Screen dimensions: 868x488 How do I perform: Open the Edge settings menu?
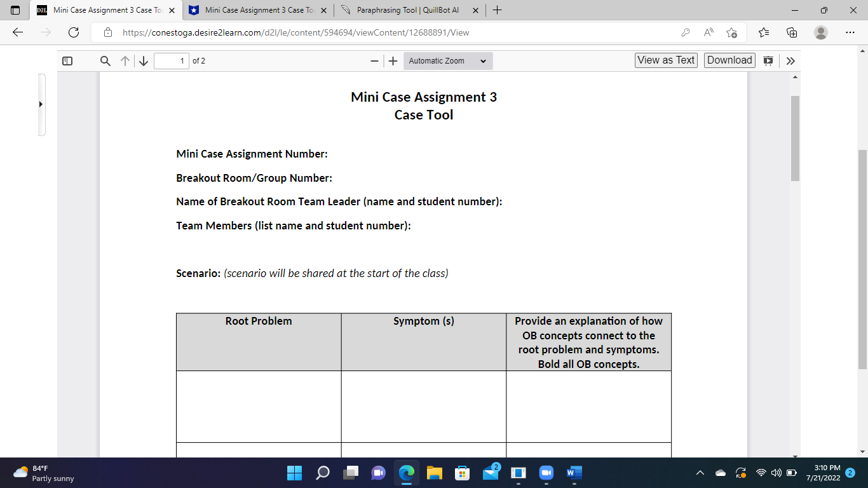pyautogui.click(x=850, y=32)
